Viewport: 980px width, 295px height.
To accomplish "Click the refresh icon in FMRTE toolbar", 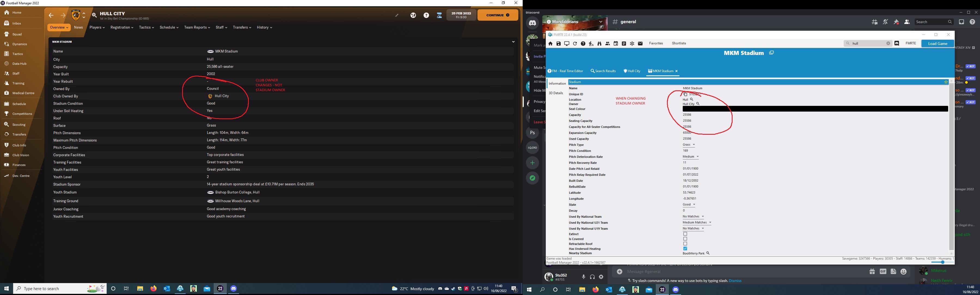I will (x=575, y=43).
